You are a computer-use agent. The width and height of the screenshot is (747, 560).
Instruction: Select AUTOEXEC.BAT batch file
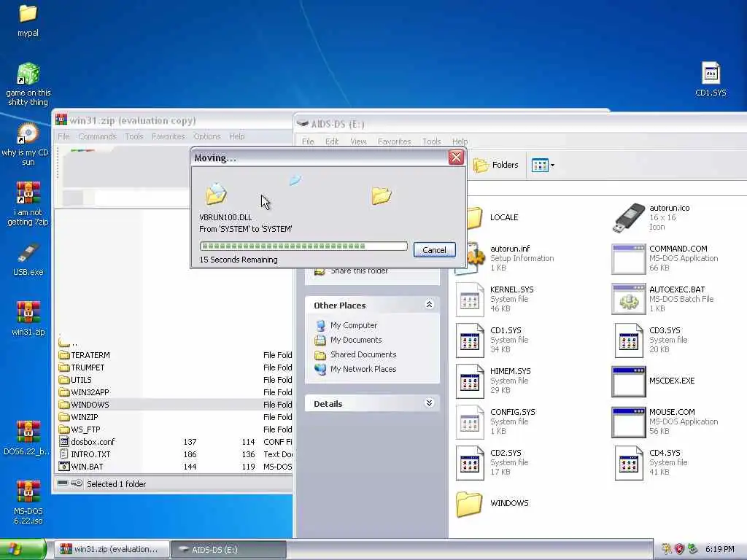(663, 299)
